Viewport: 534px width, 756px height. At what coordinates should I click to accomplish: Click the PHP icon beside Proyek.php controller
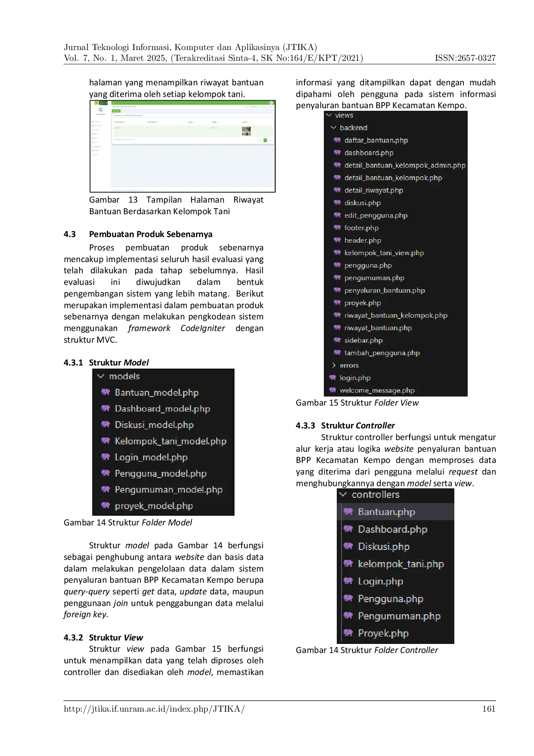pyautogui.click(x=348, y=633)
